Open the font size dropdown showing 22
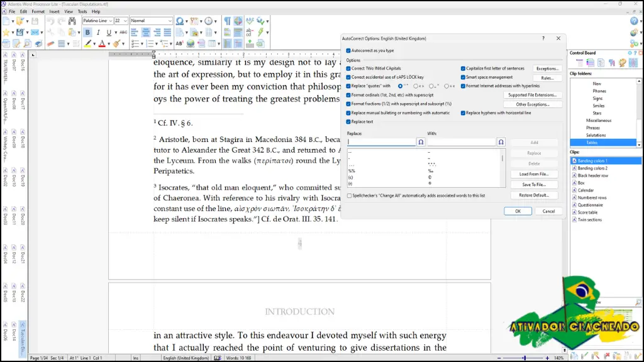The width and height of the screenshot is (644, 362). [x=125, y=21]
